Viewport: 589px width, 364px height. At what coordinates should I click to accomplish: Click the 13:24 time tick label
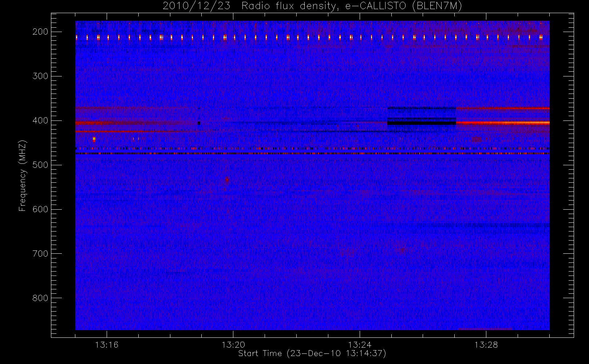pyautogui.click(x=360, y=345)
